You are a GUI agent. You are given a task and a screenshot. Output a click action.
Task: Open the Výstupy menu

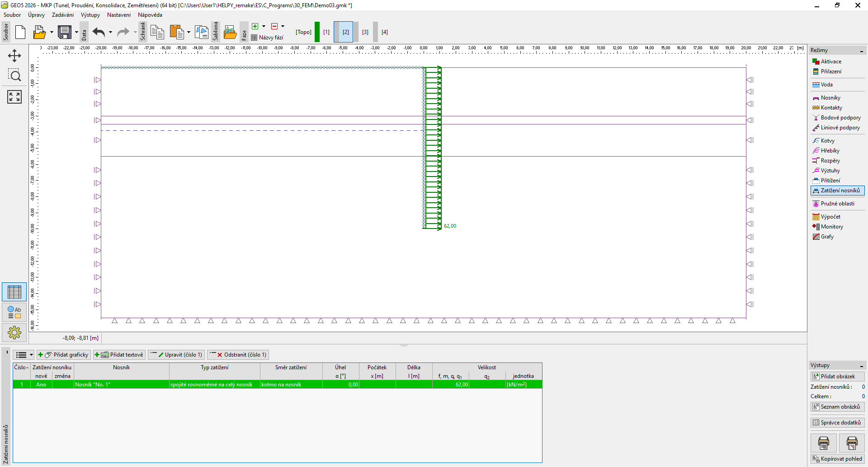[90, 15]
